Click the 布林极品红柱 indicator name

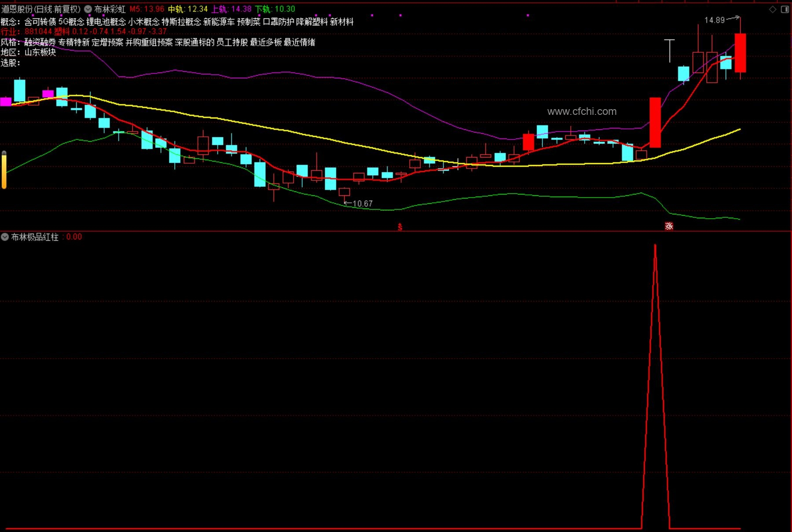coord(35,237)
